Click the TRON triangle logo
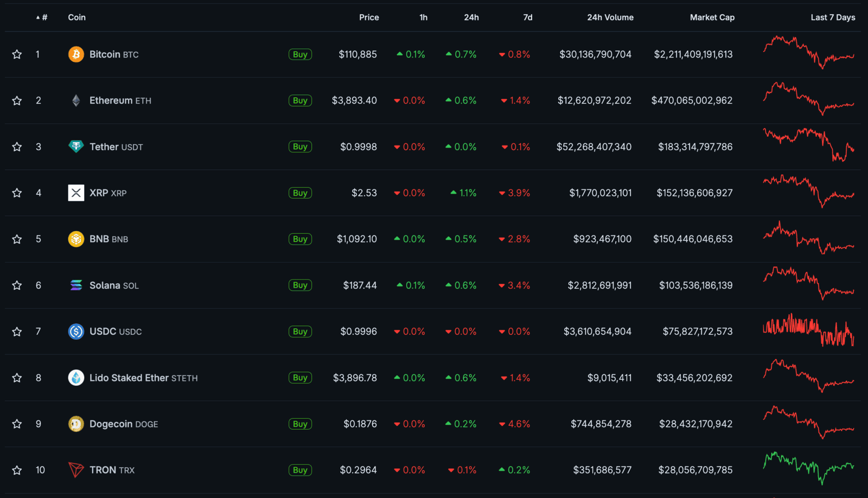The image size is (868, 498). pyautogui.click(x=76, y=470)
